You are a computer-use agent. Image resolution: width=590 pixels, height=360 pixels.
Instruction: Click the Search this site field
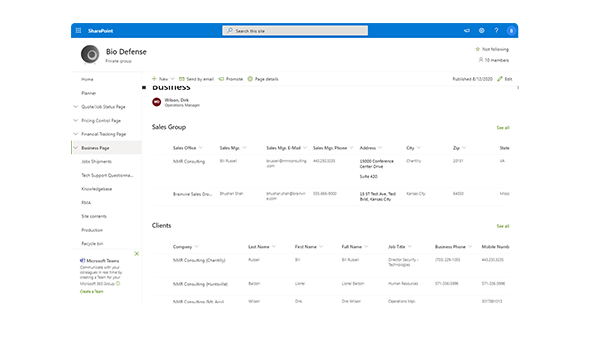pyautogui.click(x=295, y=31)
